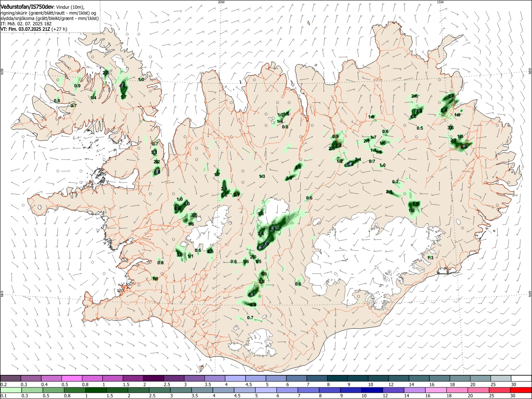The height and width of the screenshot is (399, 532).
Task: Click the 4.6 rainfall value in the Westfjords
Action: [122, 86]
